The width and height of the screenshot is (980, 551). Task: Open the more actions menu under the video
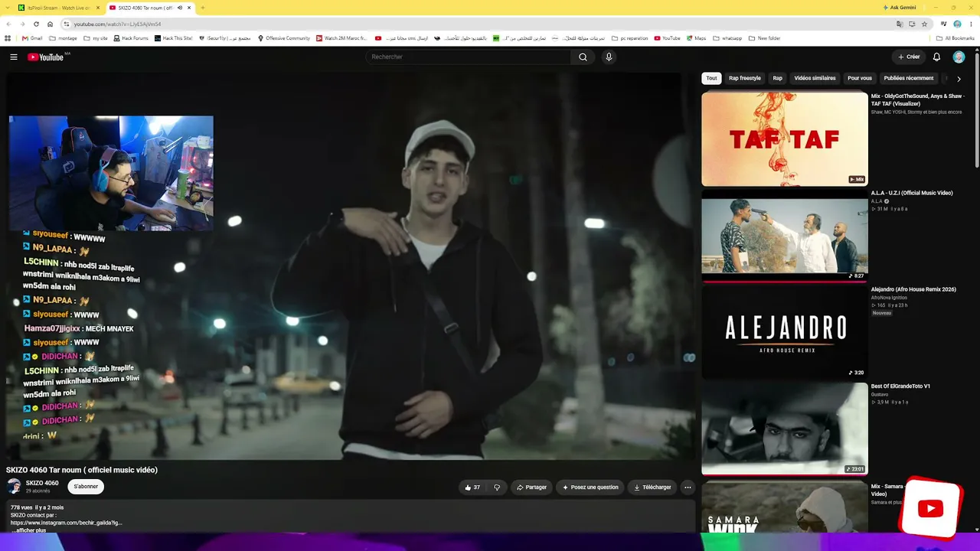(688, 487)
